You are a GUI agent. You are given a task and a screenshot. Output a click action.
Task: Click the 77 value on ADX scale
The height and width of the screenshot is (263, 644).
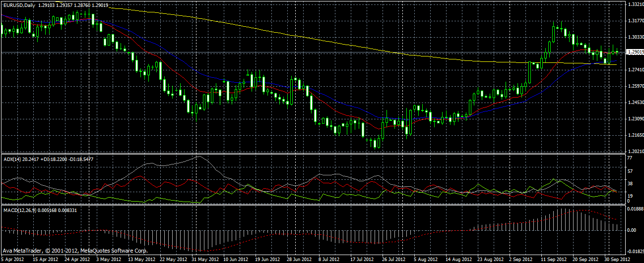(629, 158)
